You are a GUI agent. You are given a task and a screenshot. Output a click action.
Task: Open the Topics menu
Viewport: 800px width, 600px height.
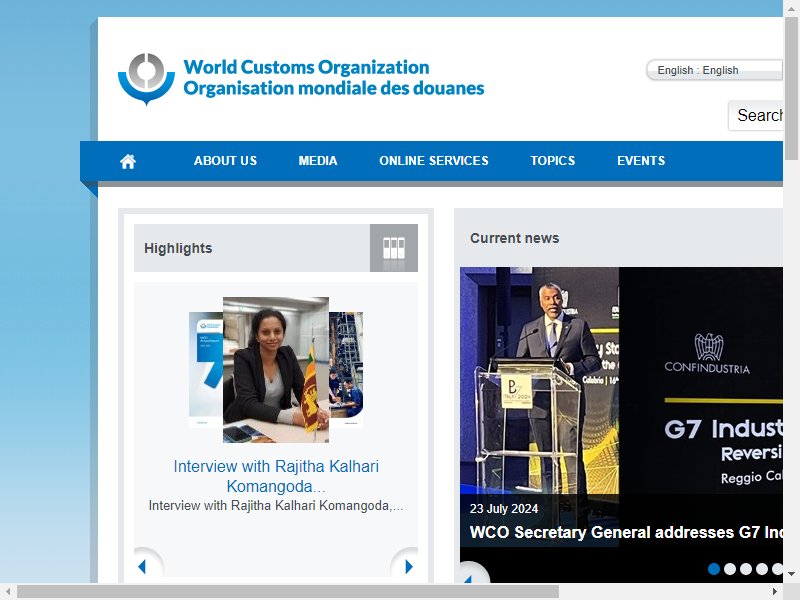(553, 161)
